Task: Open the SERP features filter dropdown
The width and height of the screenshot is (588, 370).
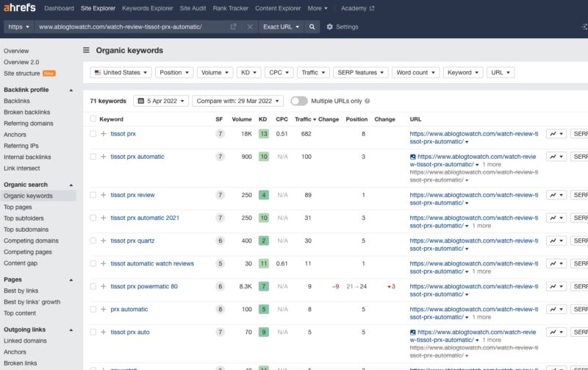Action: tap(360, 72)
